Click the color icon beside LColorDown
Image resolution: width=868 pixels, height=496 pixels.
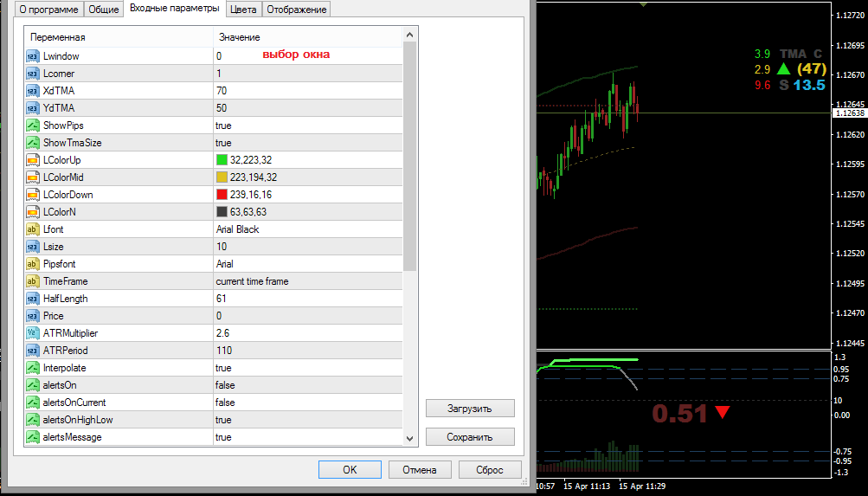[33, 194]
